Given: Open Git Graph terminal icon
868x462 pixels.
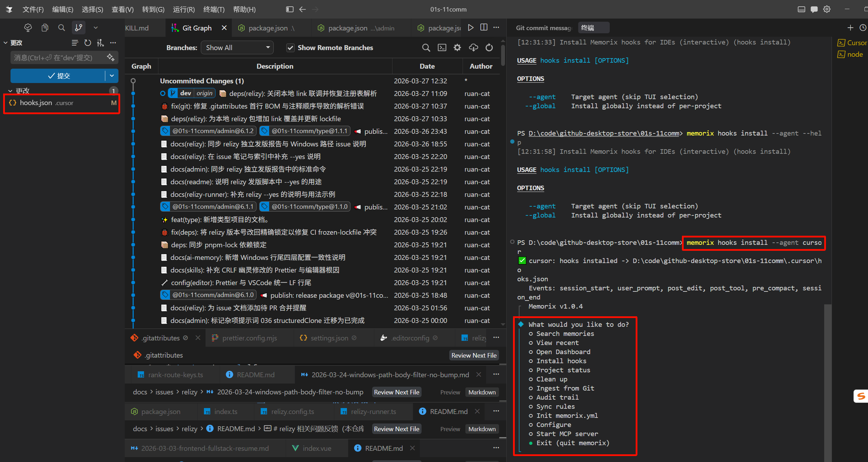Looking at the screenshot, I should click(x=442, y=48).
